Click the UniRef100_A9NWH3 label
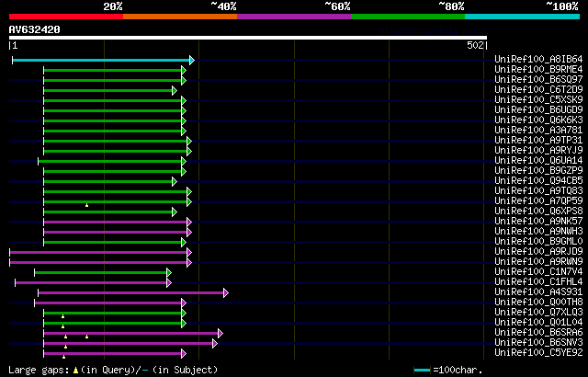588x377 pixels. (x=538, y=232)
